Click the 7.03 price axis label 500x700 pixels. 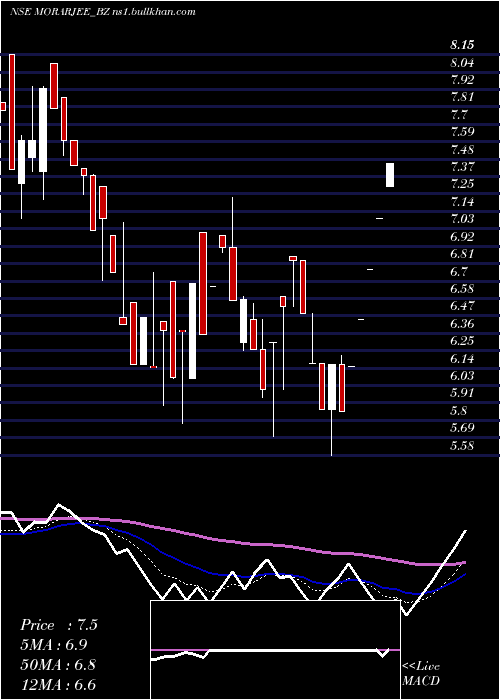[462, 219]
